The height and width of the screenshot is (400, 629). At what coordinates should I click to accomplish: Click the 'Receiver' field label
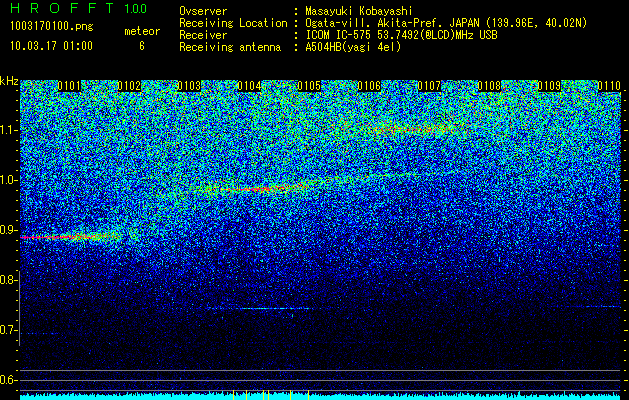(203, 35)
